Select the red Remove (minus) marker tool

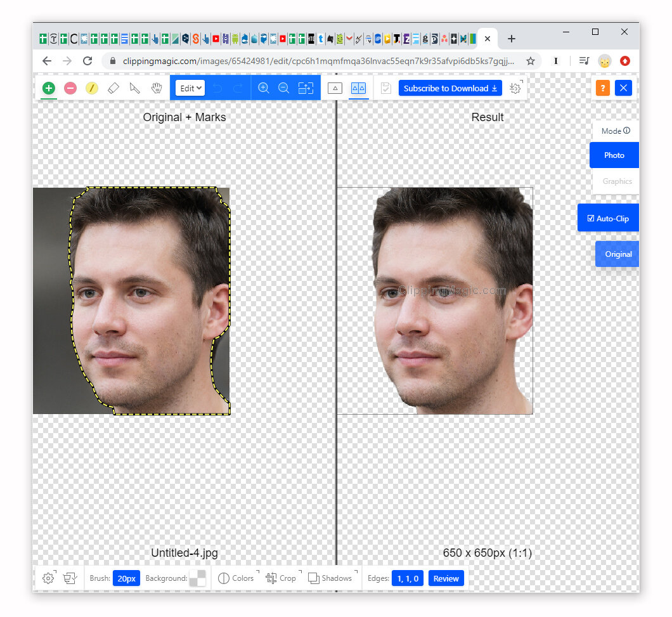[70, 88]
